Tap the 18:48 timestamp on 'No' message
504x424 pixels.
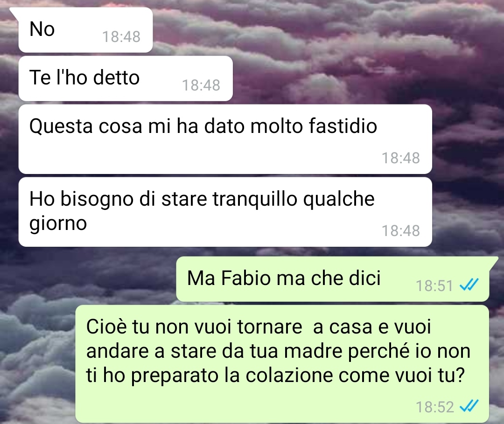click(x=121, y=37)
